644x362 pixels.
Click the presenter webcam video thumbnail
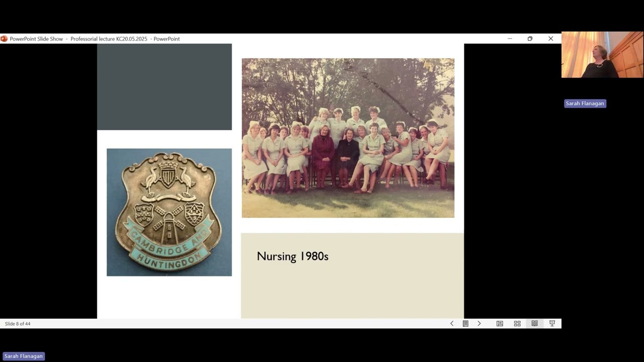pos(602,55)
